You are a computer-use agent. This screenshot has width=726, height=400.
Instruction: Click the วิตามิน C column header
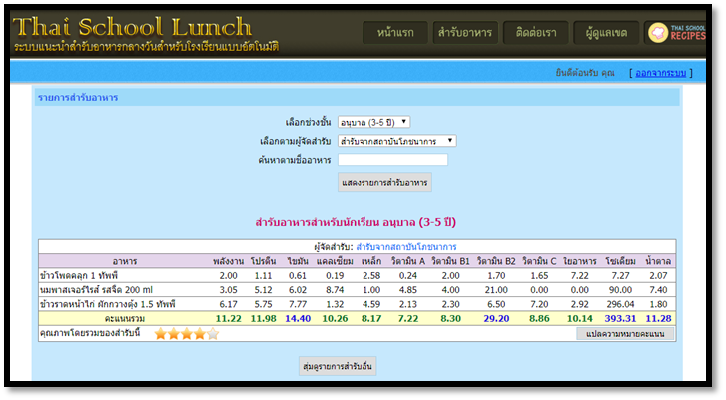click(x=539, y=261)
